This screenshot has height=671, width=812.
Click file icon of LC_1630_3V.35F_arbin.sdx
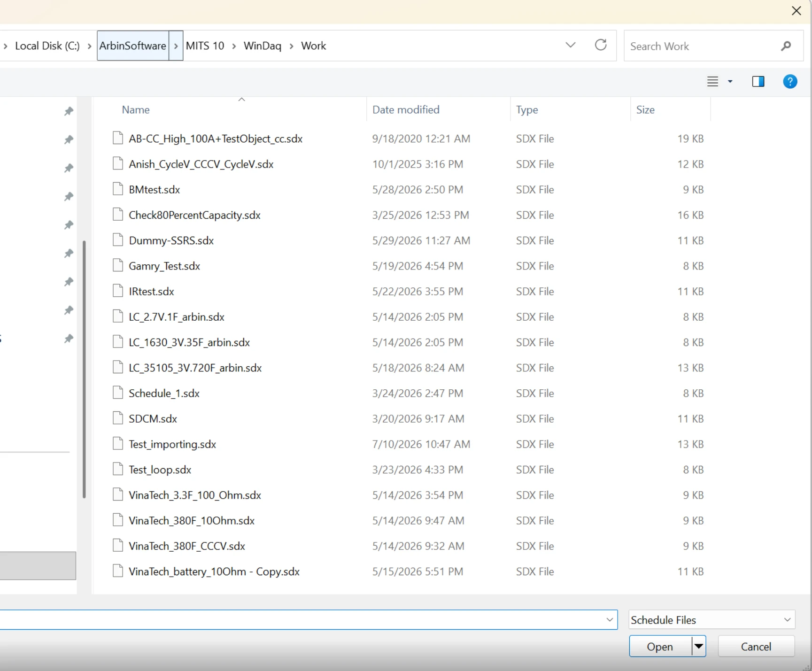coord(118,342)
